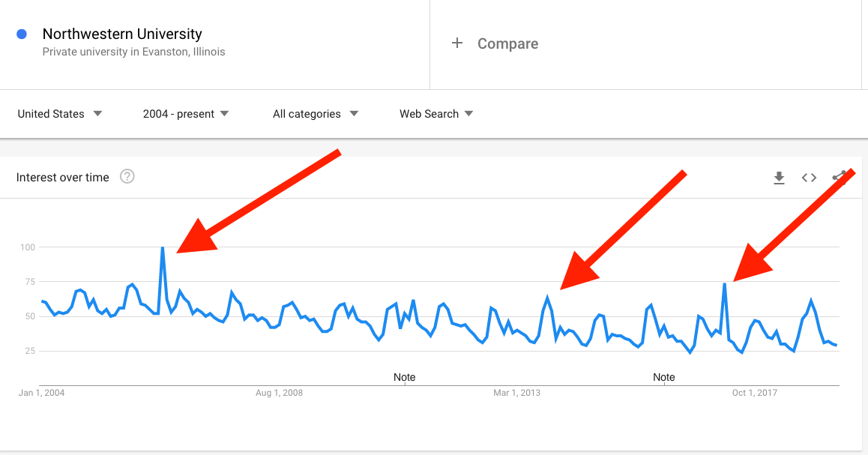Expand the United States region dropdown

(x=60, y=113)
